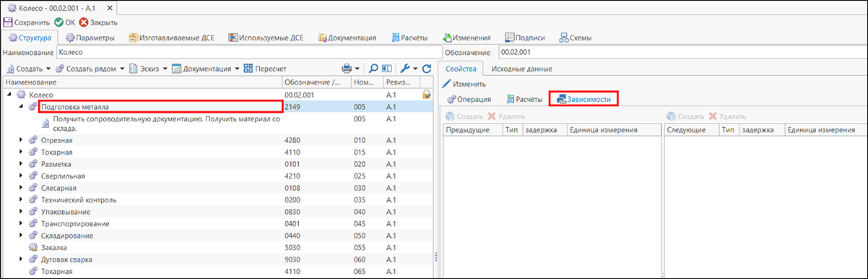Viewport: 868px width, 279px height.
Task: Click the Сохранить save icon button
Action: tap(27, 22)
